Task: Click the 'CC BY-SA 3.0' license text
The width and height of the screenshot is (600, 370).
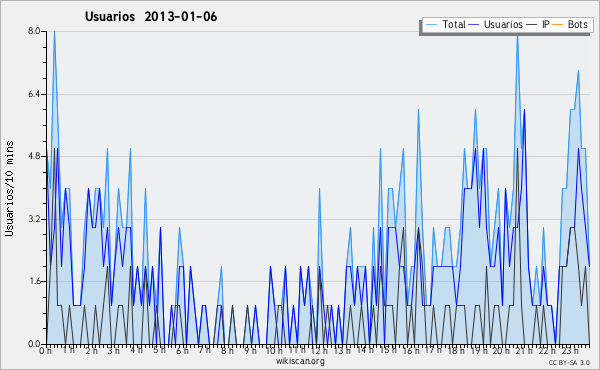Action: click(569, 362)
